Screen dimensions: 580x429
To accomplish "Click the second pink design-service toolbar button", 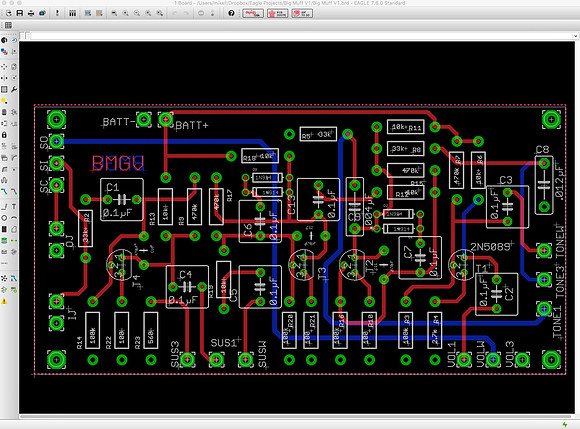I will click(x=277, y=13).
